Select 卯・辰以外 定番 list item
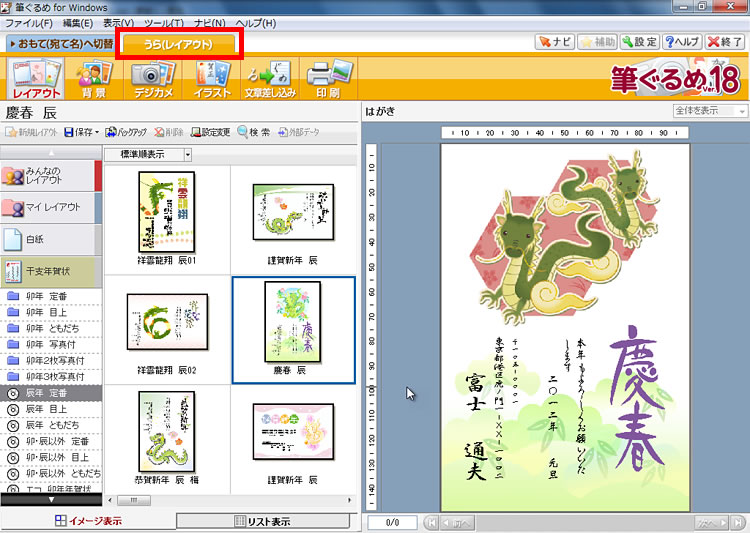 (51, 441)
